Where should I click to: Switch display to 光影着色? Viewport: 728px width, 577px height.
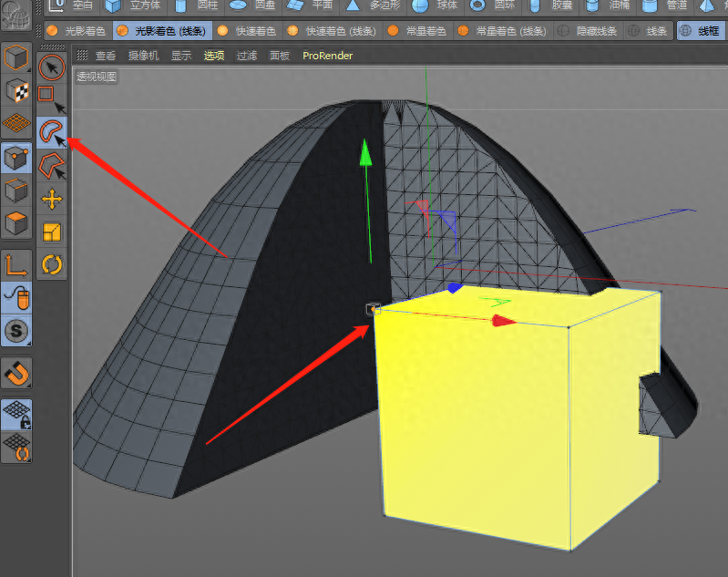pos(77,31)
